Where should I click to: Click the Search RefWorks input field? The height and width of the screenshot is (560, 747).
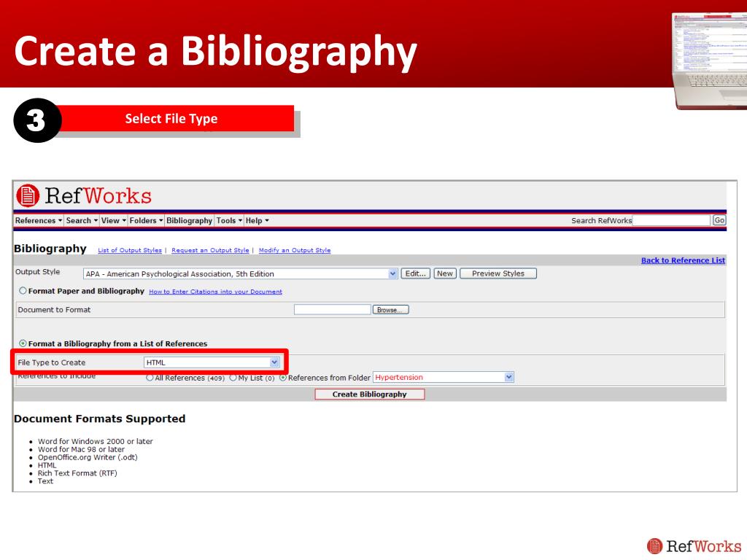coord(671,220)
